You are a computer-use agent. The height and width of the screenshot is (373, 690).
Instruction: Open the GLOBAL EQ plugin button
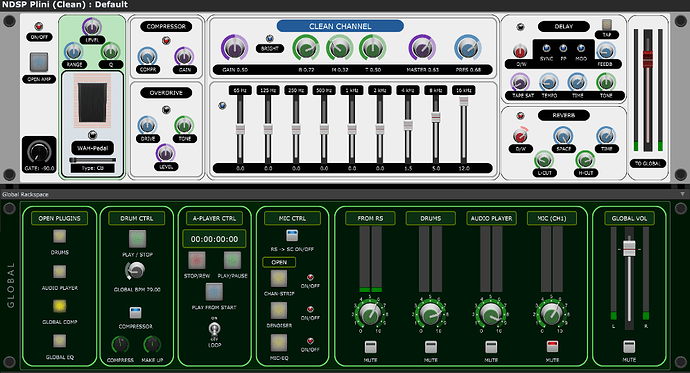[x=59, y=341]
